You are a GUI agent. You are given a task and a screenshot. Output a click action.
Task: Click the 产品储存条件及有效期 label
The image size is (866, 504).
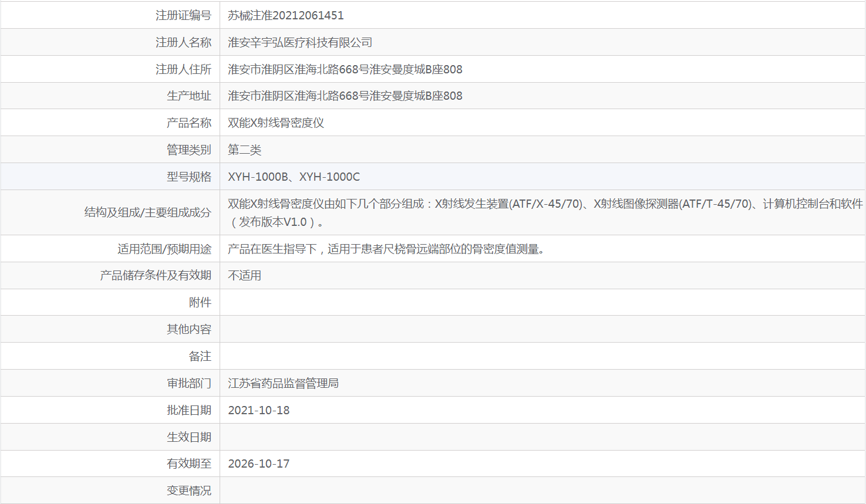point(156,275)
